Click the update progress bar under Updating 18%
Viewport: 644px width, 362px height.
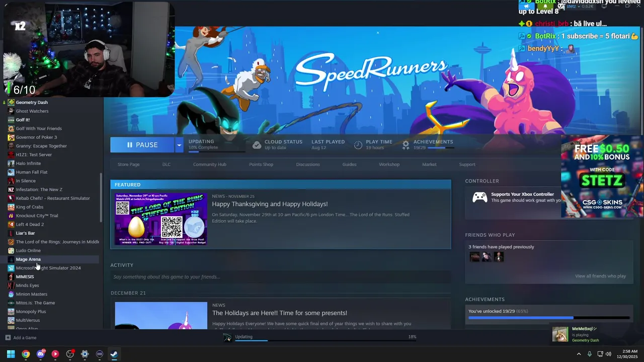(217, 151)
